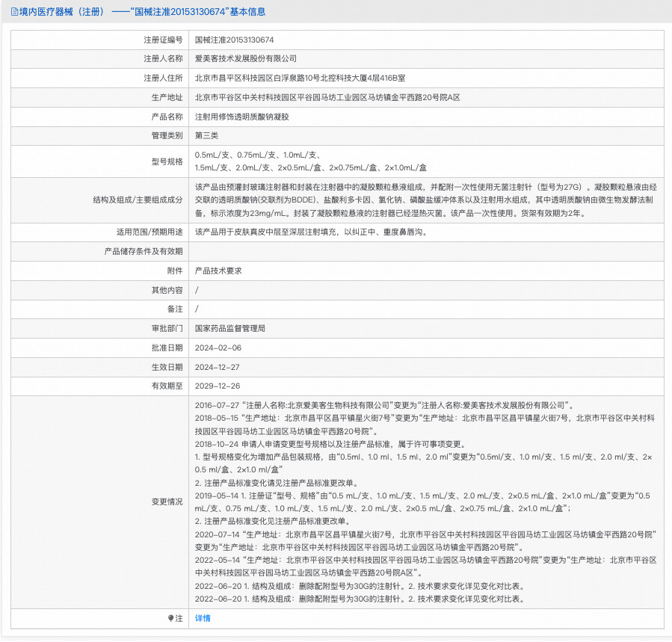Select the 注册人住所 address value
The height and width of the screenshot is (642, 672).
click(x=300, y=78)
